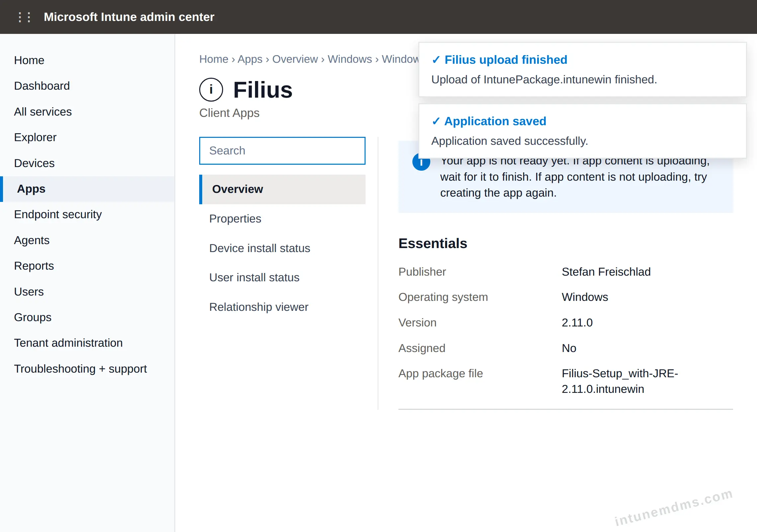Click Overview in the breadcrumb
Screen dimensions: 757x532
click(x=295, y=59)
